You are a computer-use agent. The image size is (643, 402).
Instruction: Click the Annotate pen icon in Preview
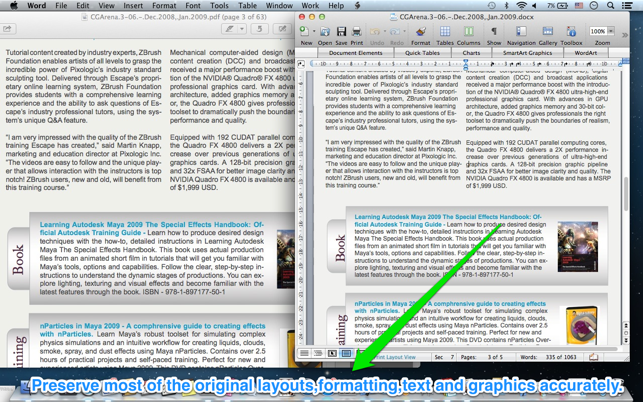pos(229,29)
